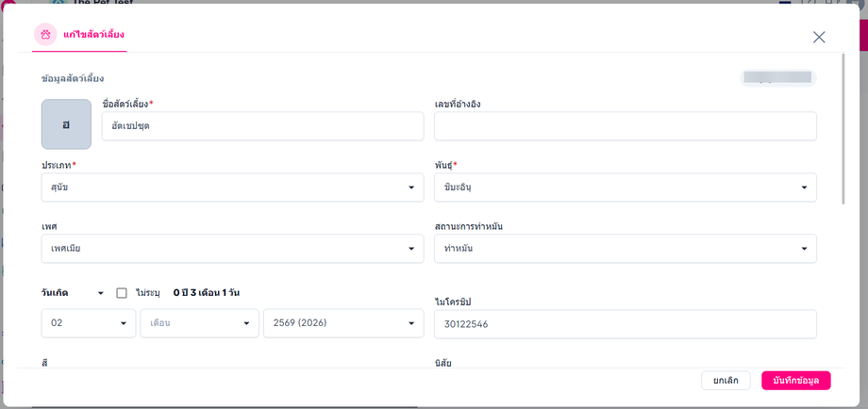
Task: Click the บันทึกข้อมูล save button
Action: coord(796,381)
